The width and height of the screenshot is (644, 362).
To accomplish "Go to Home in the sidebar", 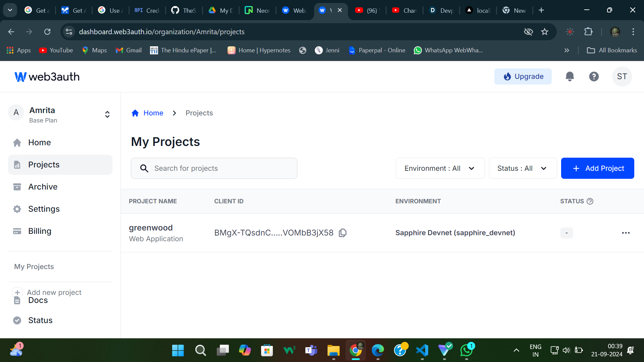I will point(60,143).
